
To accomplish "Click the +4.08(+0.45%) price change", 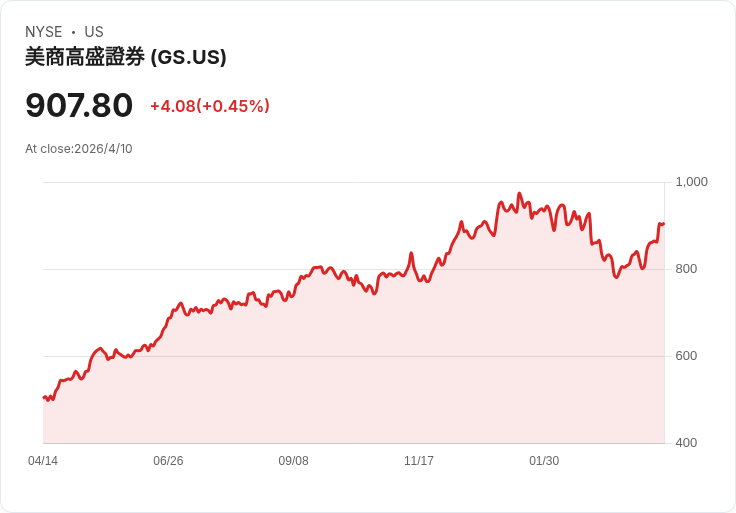I will tap(210, 106).
